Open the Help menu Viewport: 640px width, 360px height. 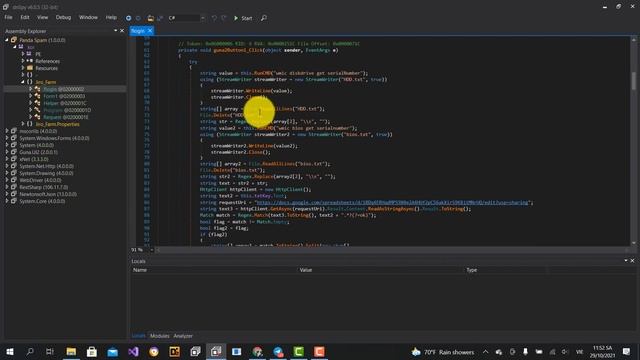(111, 18)
